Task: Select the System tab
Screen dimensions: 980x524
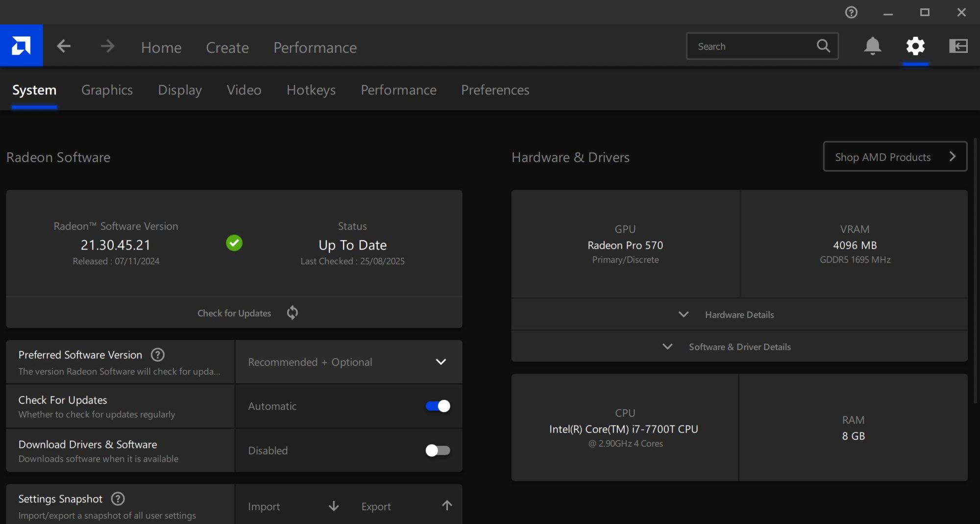Action: coord(34,90)
